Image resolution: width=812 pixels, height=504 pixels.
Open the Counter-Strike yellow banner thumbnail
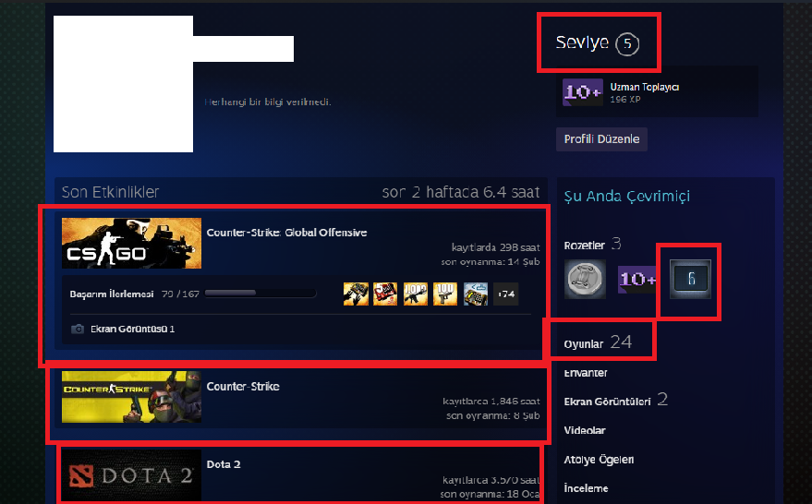point(131,397)
